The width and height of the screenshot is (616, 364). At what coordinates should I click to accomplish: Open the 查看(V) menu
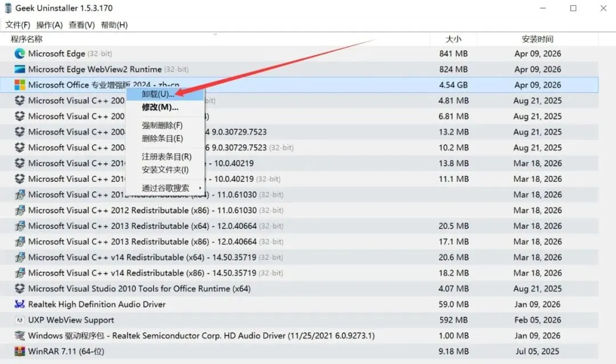82,24
